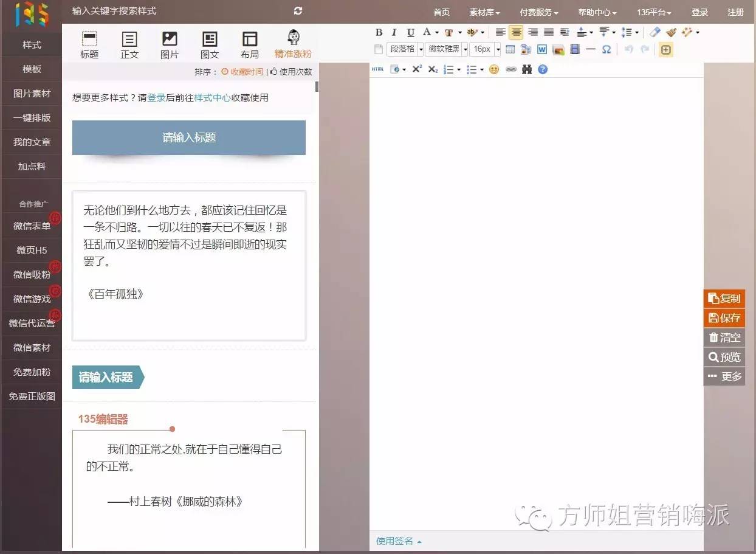Image resolution: width=756 pixels, height=554 pixels.
Task: Open the font family dropdown showing 微软雅黑
Action: point(445,49)
